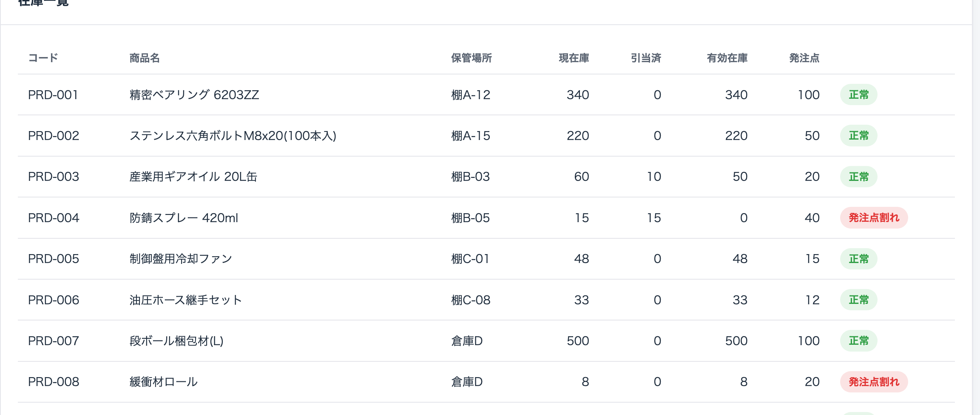Click the 商品名 column header

[x=145, y=58]
